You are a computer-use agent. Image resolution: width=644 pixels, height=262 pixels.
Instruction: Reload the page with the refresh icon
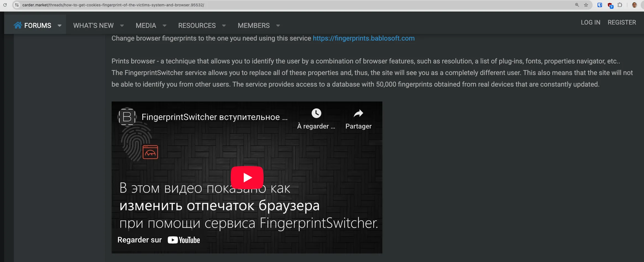pos(5,5)
